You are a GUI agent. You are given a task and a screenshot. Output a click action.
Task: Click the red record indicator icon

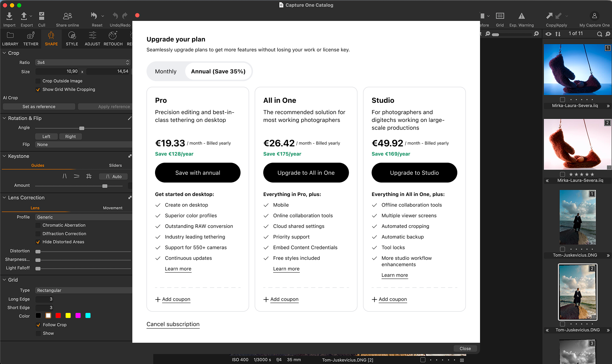pos(137,15)
